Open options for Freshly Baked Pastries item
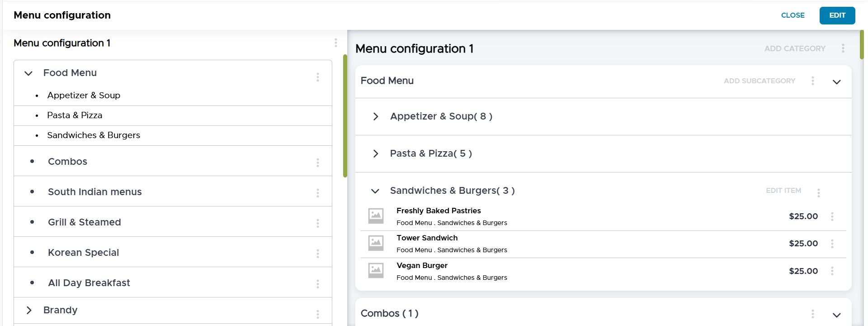 pyautogui.click(x=832, y=216)
